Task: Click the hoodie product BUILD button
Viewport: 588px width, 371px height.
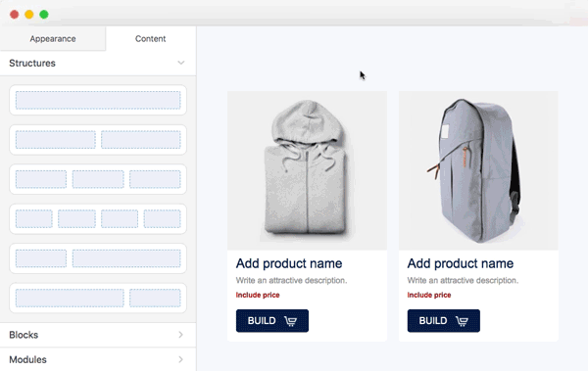Action: [x=272, y=321]
